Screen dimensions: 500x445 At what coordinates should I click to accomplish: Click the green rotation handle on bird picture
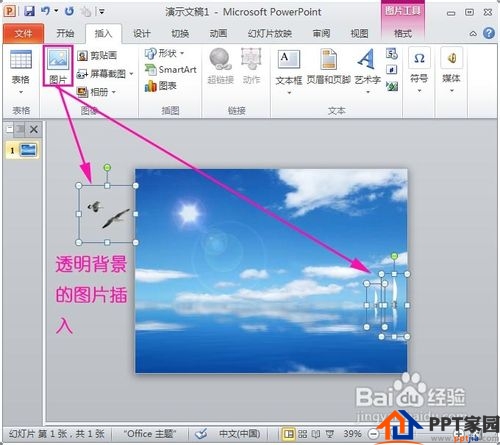(x=107, y=167)
